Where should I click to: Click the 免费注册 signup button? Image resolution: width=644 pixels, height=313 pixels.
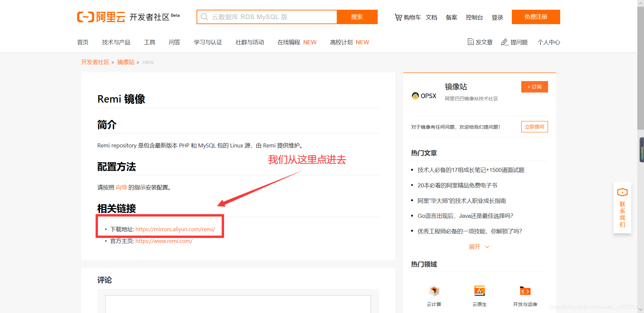[535, 17]
